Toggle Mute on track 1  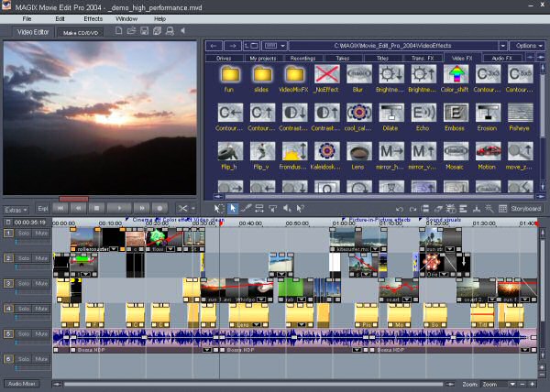(41, 233)
